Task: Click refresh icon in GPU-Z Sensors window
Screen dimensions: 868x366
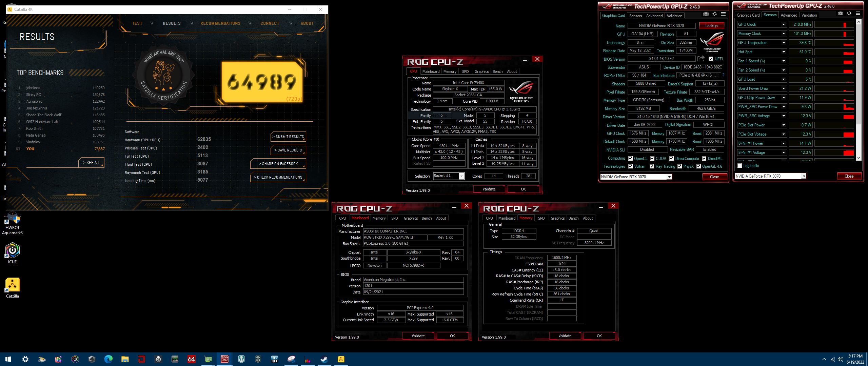Action: click(849, 14)
